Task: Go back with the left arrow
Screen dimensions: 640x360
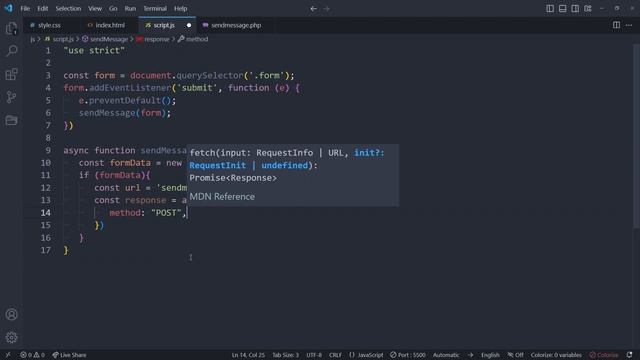Action: click(x=313, y=9)
